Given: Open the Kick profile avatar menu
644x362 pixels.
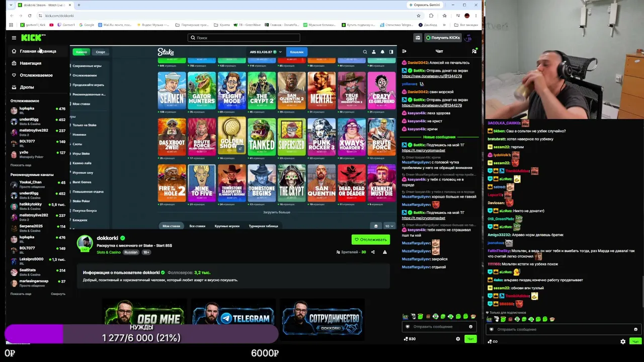Looking at the screenshot, I should pos(468,38).
